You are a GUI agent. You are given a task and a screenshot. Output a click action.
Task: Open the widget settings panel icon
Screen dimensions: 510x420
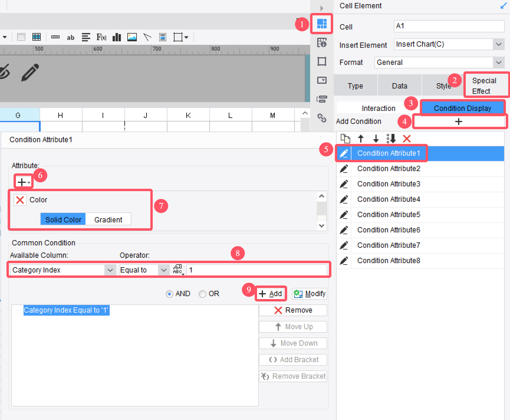(x=322, y=80)
